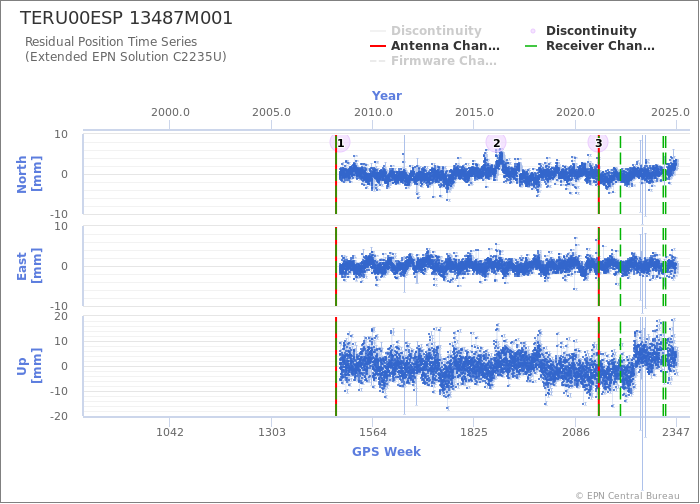Toggle the Receiver Change legend entry
Image resolution: width=700 pixels, height=504 pixels.
(590, 46)
